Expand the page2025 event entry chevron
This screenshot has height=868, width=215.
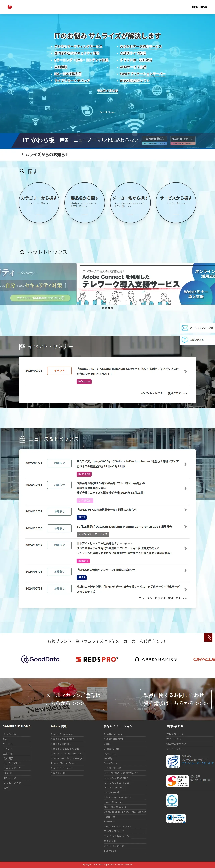pos(185,372)
